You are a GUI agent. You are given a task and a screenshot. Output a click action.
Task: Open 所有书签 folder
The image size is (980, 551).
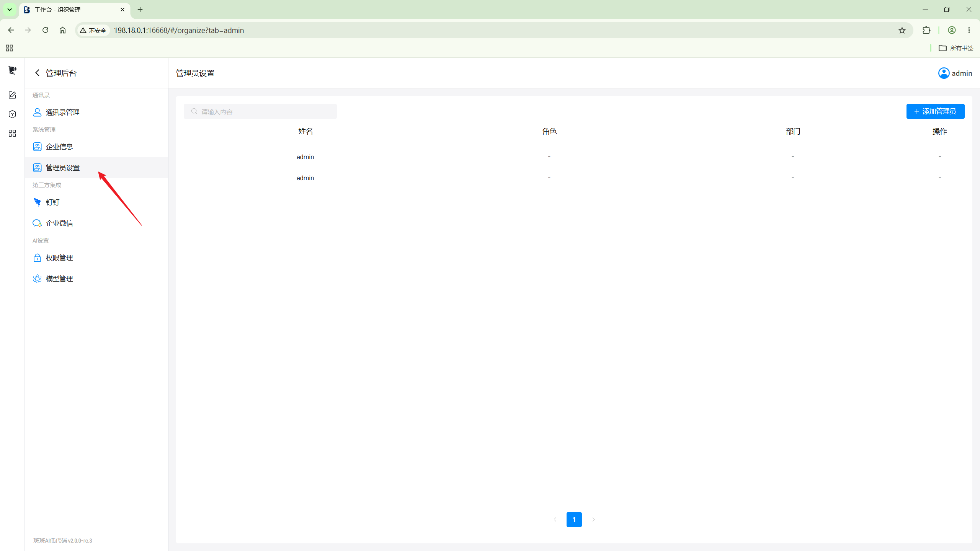tap(956, 48)
